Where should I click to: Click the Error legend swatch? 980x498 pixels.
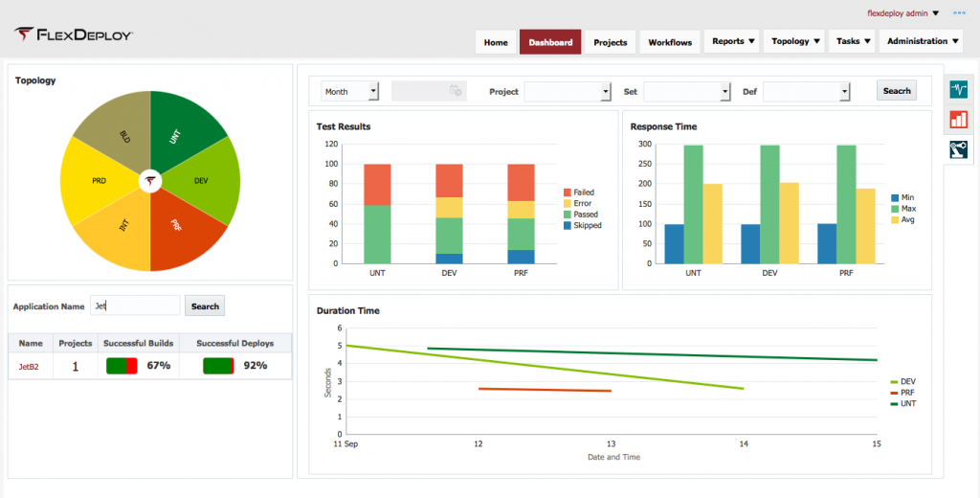pos(567,203)
